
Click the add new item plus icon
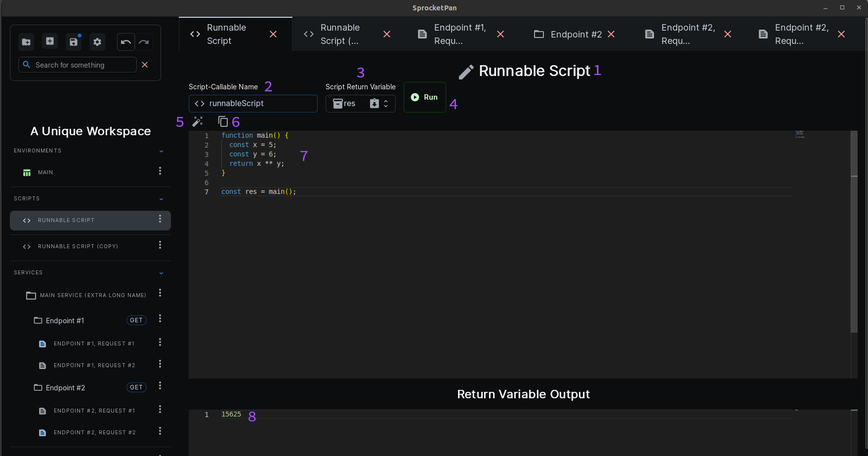(x=50, y=41)
